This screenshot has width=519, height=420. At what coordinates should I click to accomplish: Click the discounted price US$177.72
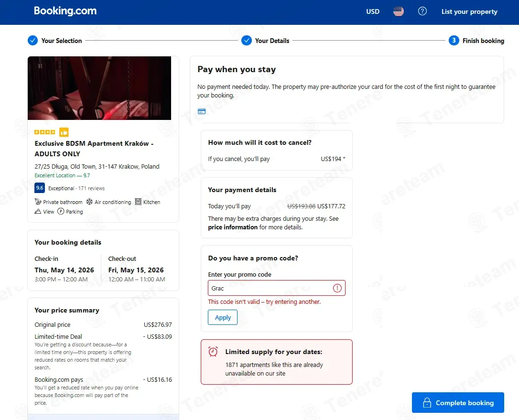[331, 206]
